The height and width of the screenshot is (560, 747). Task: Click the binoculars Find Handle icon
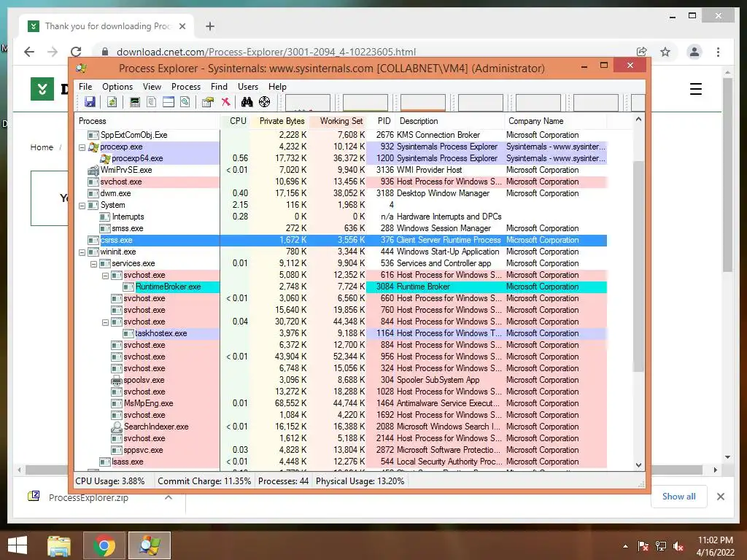pos(247,102)
